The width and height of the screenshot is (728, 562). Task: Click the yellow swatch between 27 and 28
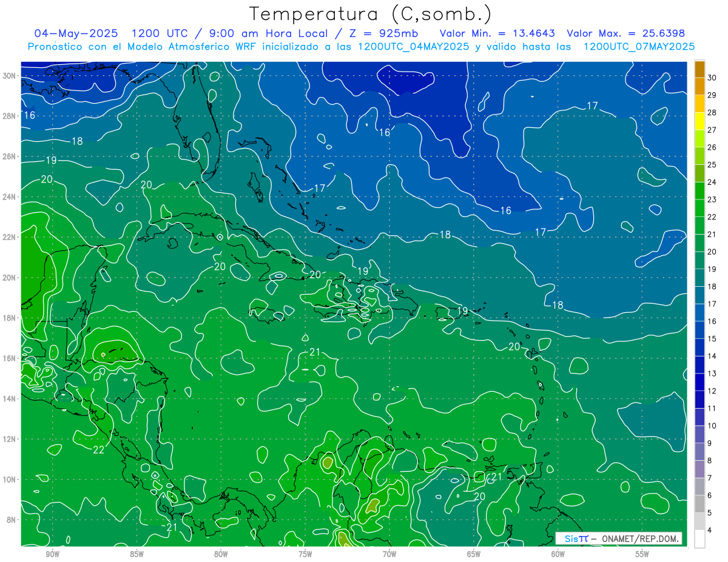coord(699,121)
